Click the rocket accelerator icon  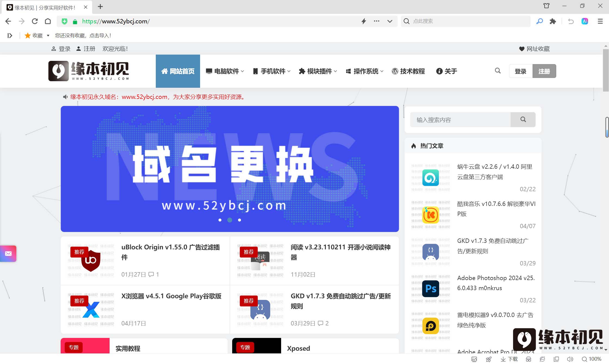(489, 359)
